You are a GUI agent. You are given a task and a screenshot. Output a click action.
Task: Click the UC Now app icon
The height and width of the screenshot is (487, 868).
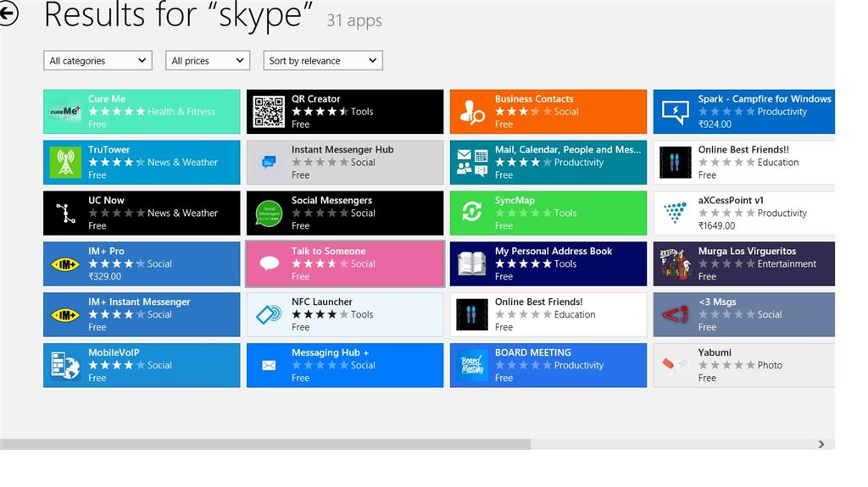pyautogui.click(x=65, y=213)
